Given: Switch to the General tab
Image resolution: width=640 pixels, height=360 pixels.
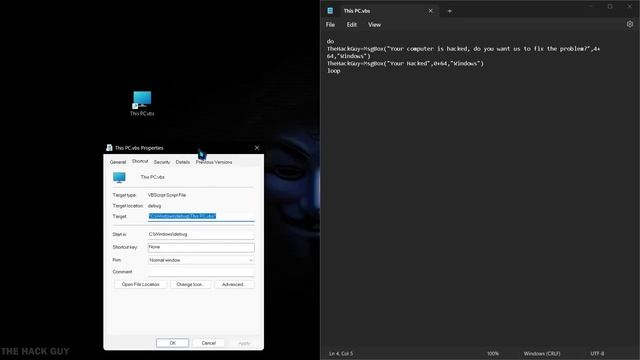Looking at the screenshot, I should click(118, 162).
